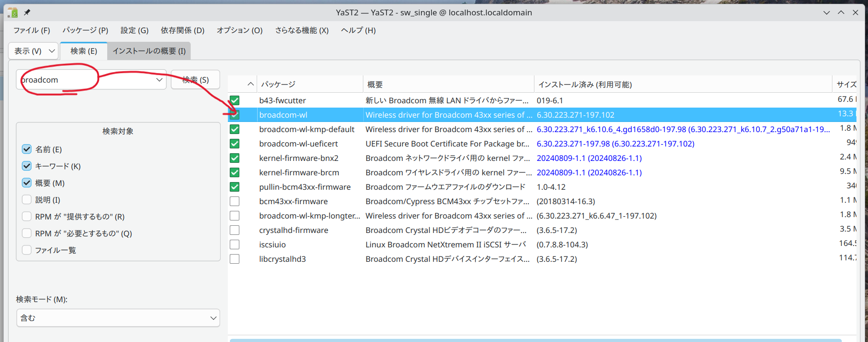The image size is (868, 342).
Task: Switch to the インストールの概要 (I) tab
Action: pos(149,51)
